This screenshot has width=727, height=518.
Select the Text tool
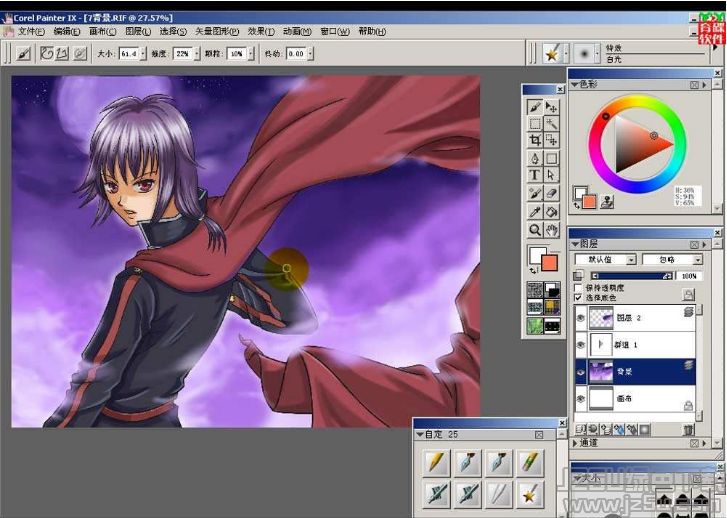[535, 175]
